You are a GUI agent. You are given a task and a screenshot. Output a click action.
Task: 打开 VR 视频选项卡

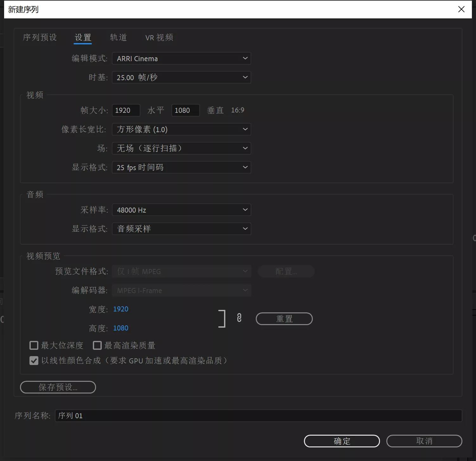159,37
